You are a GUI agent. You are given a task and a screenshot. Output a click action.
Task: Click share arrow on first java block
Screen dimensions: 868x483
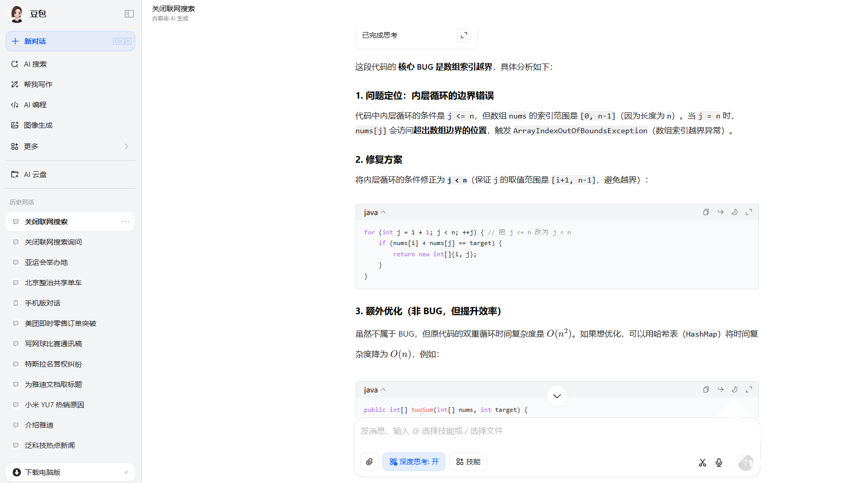[720, 212]
